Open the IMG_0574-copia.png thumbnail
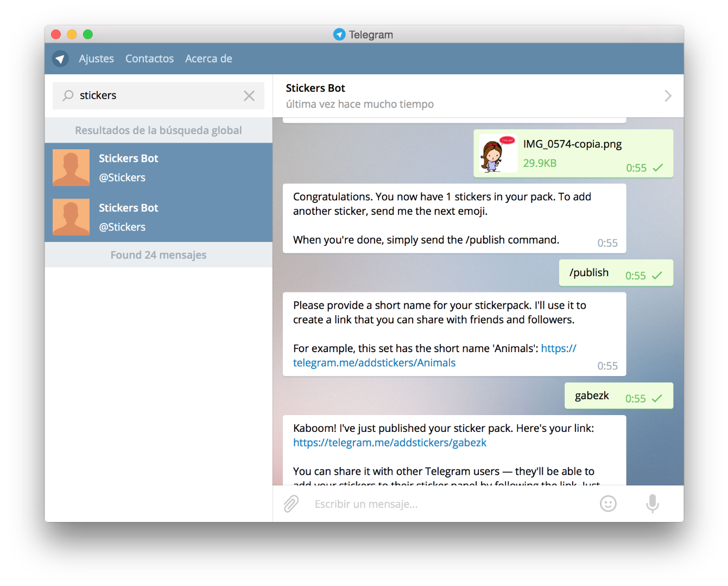The width and height of the screenshot is (728, 586). (498, 154)
